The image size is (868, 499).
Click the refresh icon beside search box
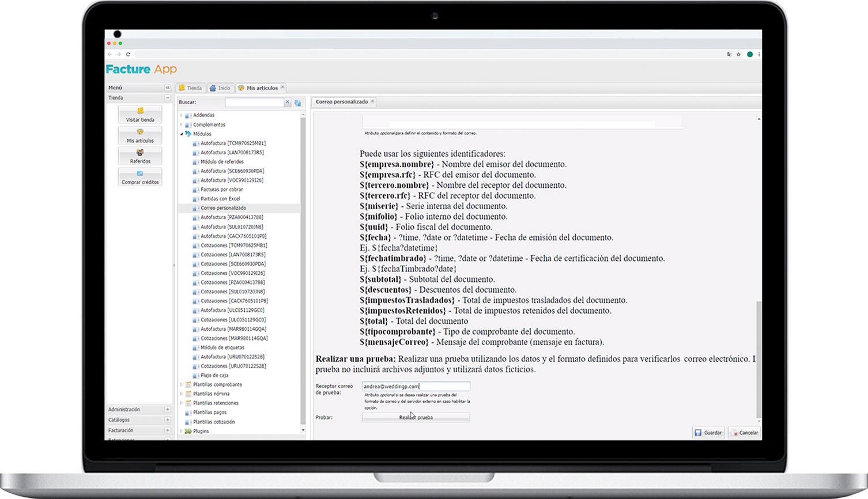point(298,103)
